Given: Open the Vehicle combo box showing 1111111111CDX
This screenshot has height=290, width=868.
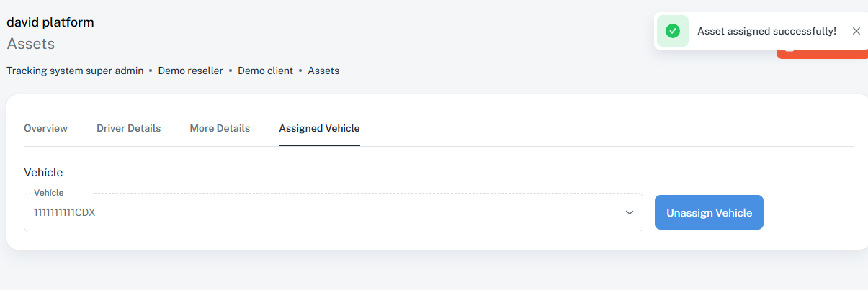Looking at the screenshot, I should (334, 212).
